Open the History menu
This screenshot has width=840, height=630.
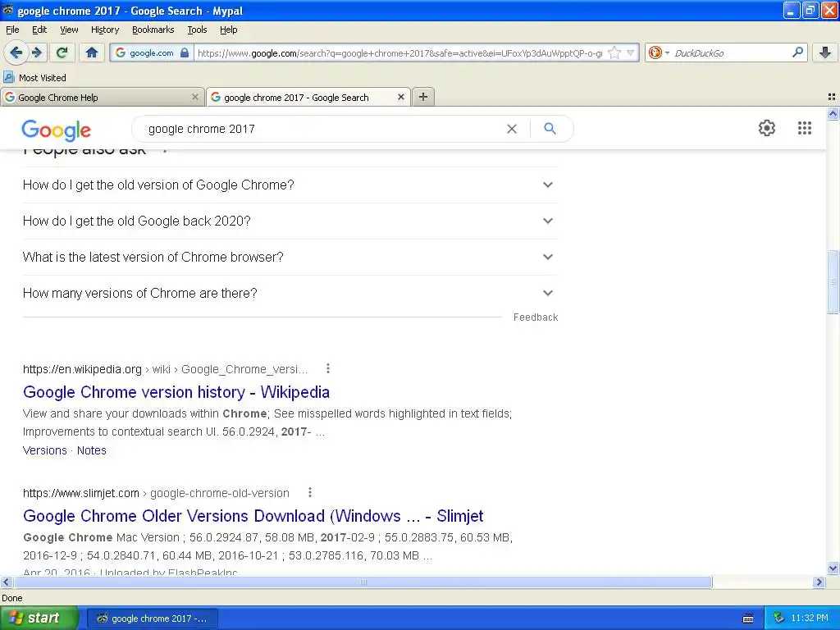(x=104, y=30)
